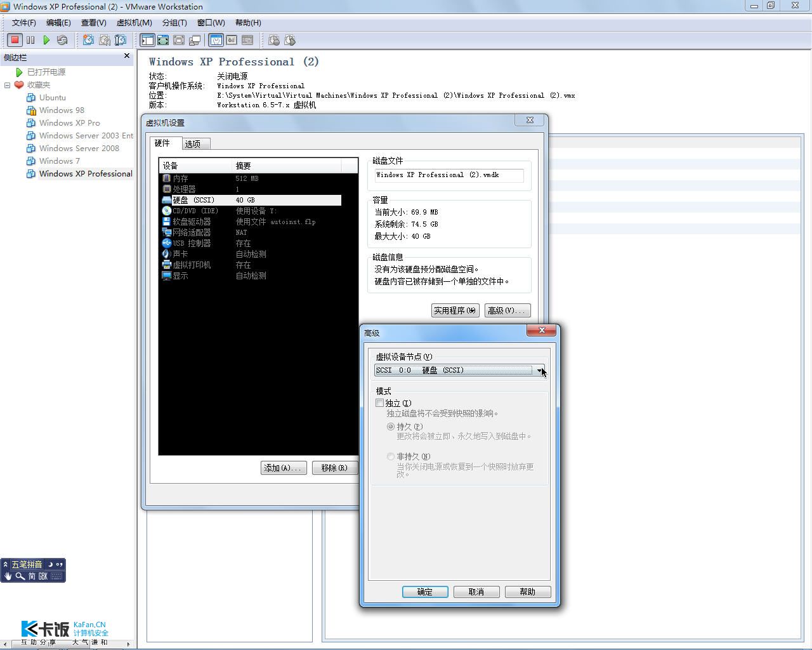The height and width of the screenshot is (650, 812).
Task: Select 硬盘 (SCSI) device row
Action: pos(250,200)
